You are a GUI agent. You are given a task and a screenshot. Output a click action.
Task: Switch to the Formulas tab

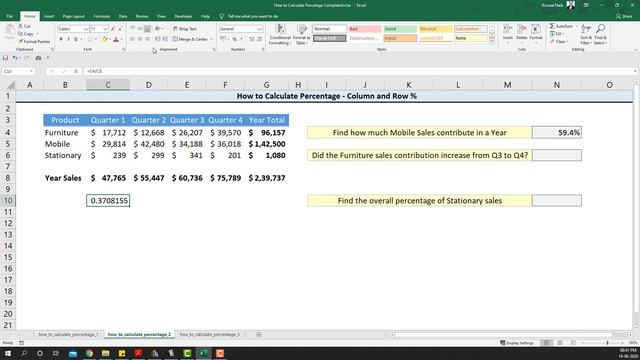click(x=102, y=16)
